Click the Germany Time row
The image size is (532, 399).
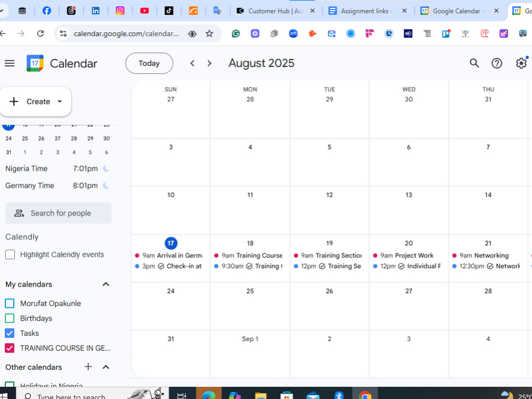pos(57,186)
